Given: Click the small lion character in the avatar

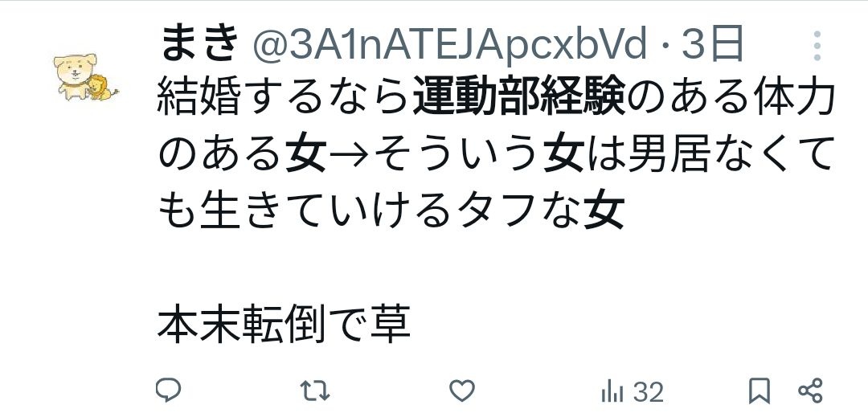Looking at the screenshot, I should [103, 88].
